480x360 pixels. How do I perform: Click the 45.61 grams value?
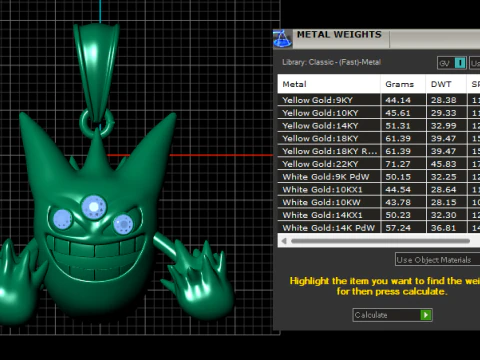click(x=398, y=113)
